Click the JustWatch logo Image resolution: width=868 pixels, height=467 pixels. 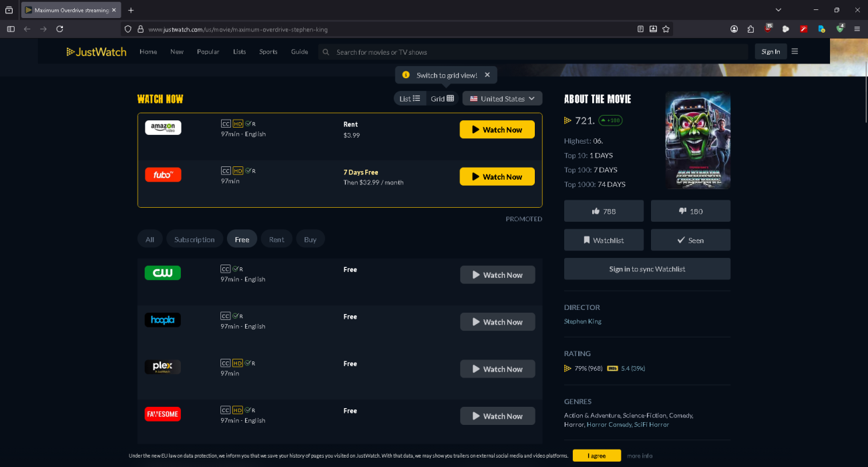(96, 52)
